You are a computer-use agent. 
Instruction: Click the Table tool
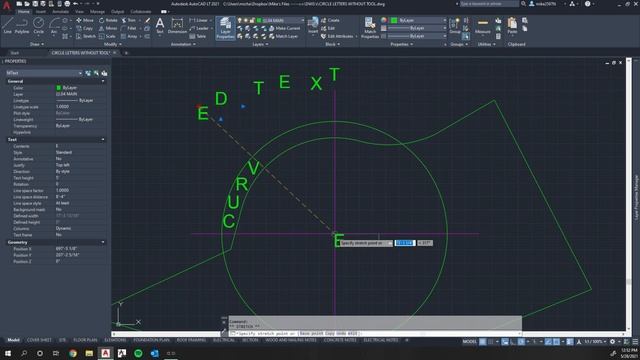198,36
